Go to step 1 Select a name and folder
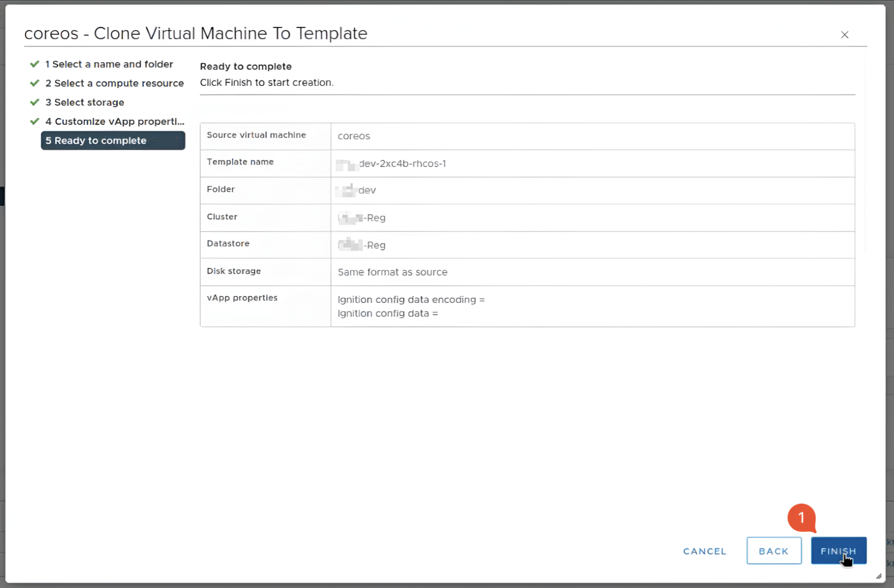This screenshot has width=894, height=588. [x=109, y=64]
